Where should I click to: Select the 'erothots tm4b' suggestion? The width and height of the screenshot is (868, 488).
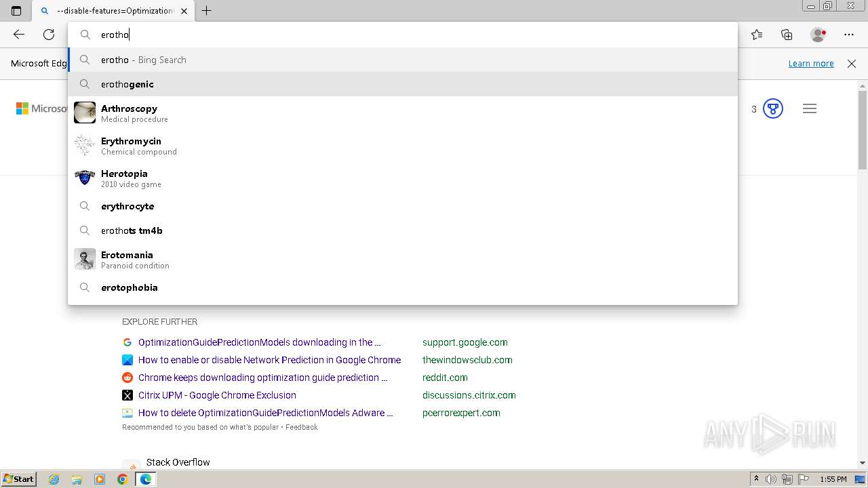(403, 230)
